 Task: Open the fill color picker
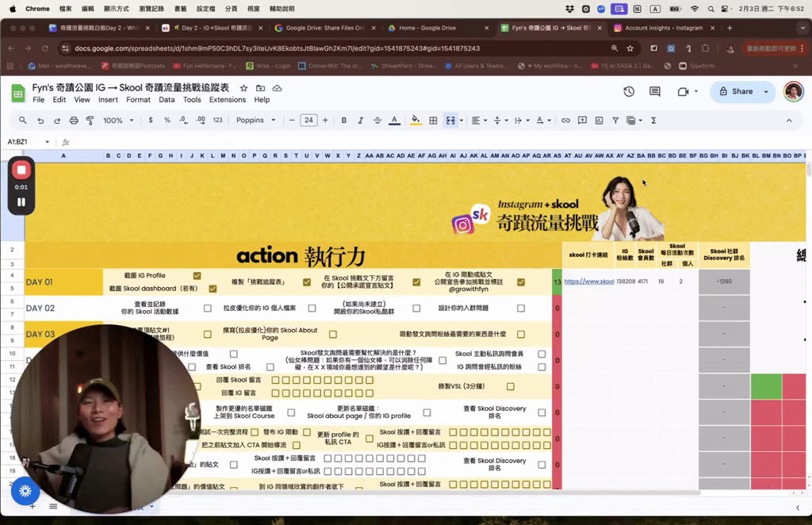coord(416,120)
